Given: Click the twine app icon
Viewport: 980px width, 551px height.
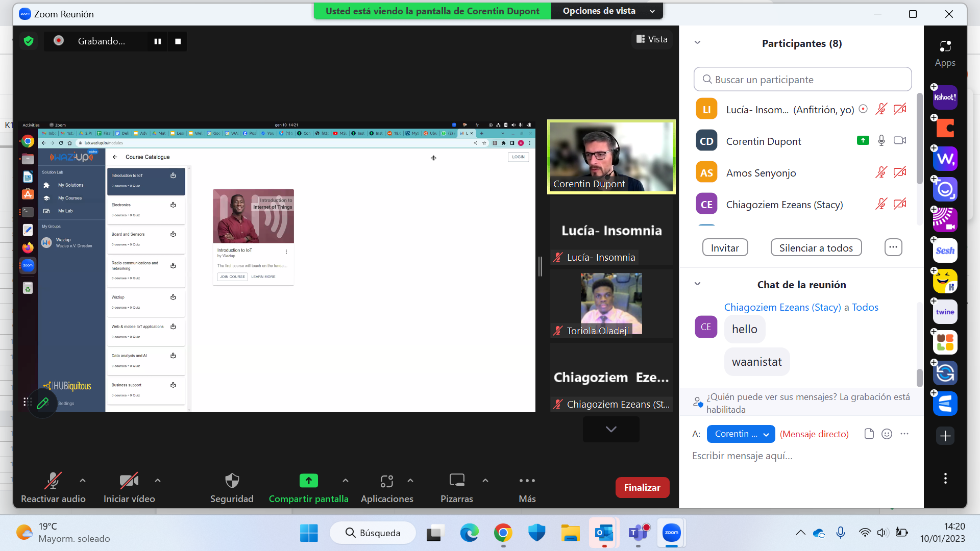Looking at the screenshot, I should pos(945,312).
